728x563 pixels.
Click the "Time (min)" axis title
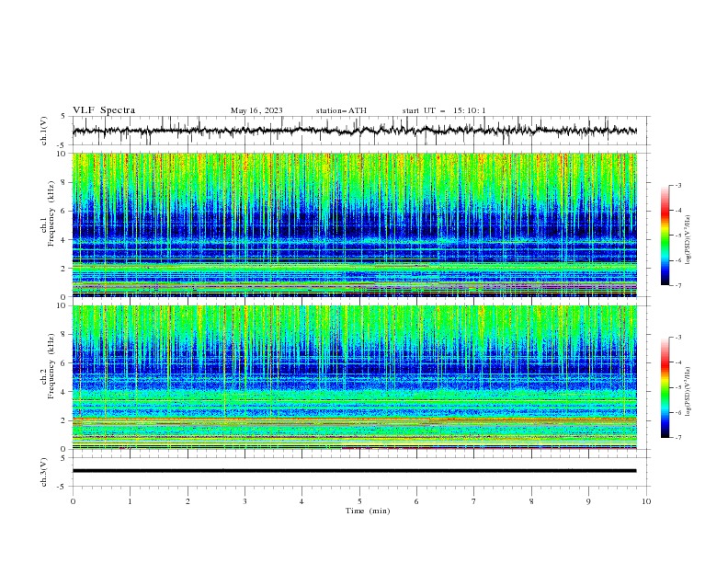368,511
